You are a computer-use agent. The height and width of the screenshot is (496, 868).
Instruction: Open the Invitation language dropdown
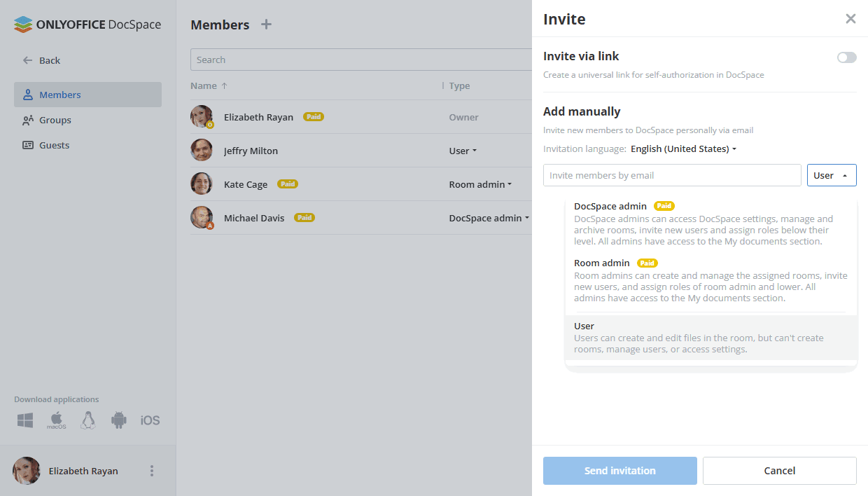point(683,149)
